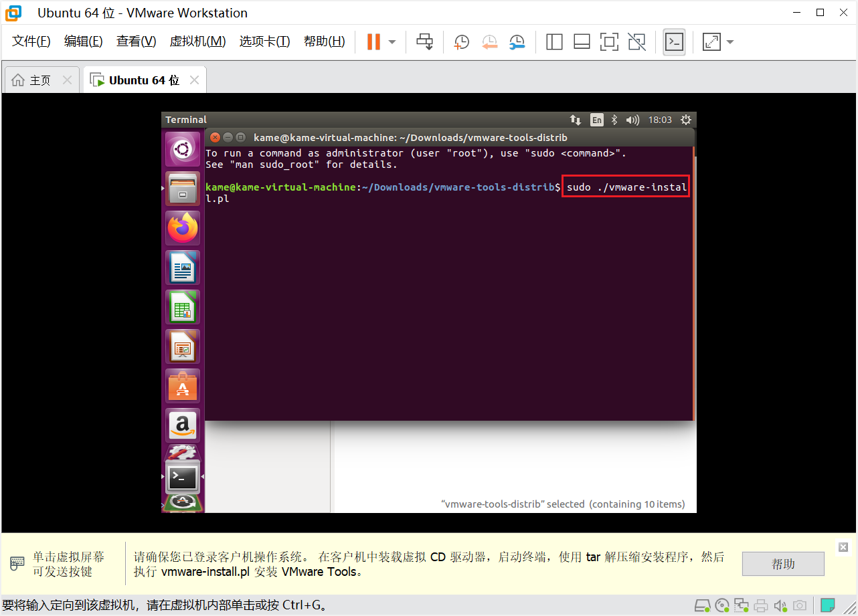The width and height of the screenshot is (858, 616).
Task: Toggle the console view button
Action: pos(674,42)
